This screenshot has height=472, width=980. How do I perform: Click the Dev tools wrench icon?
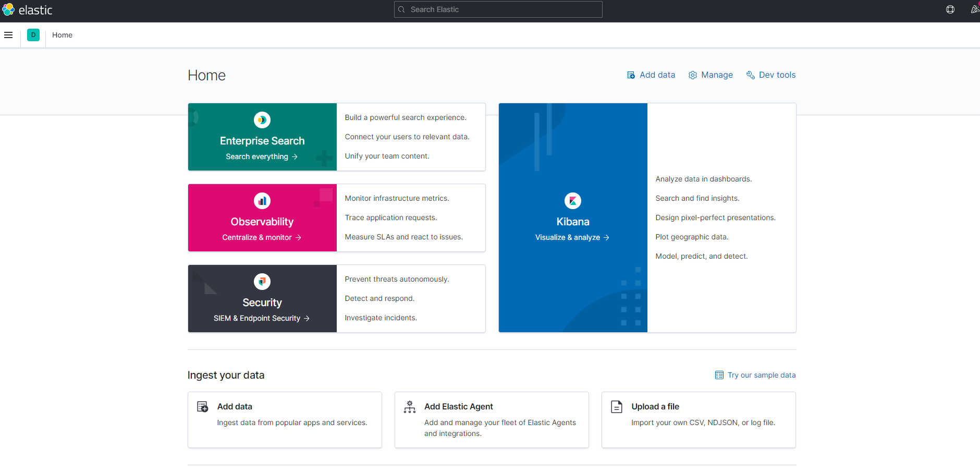(751, 75)
